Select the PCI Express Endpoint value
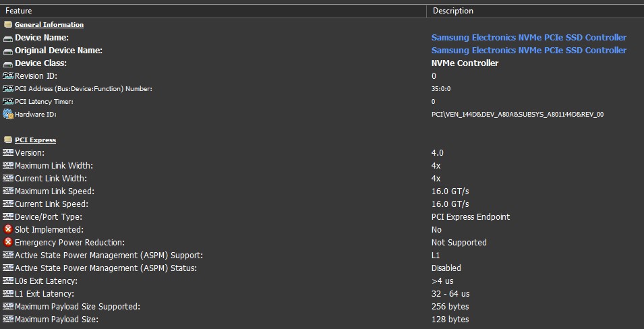644x329 pixels. 470,217
